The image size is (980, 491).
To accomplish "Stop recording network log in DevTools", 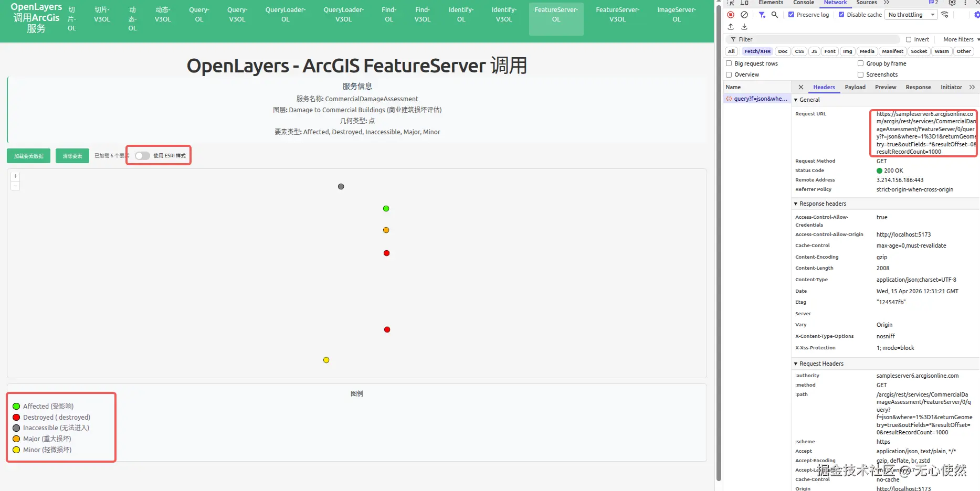I will pyautogui.click(x=731, y=15).
